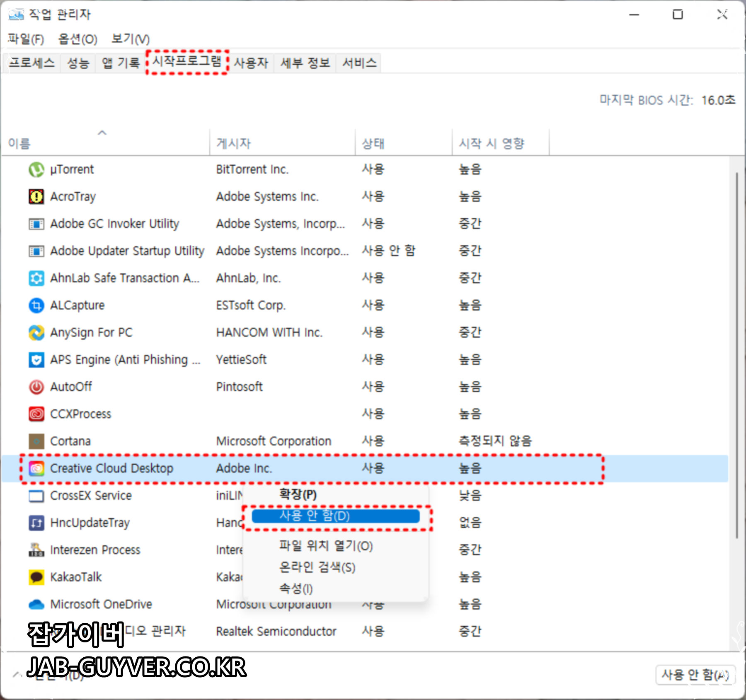Select the Adobe Updater Startup Utility icon
Screen dimensions: 746x700
(x=36, y=251)
